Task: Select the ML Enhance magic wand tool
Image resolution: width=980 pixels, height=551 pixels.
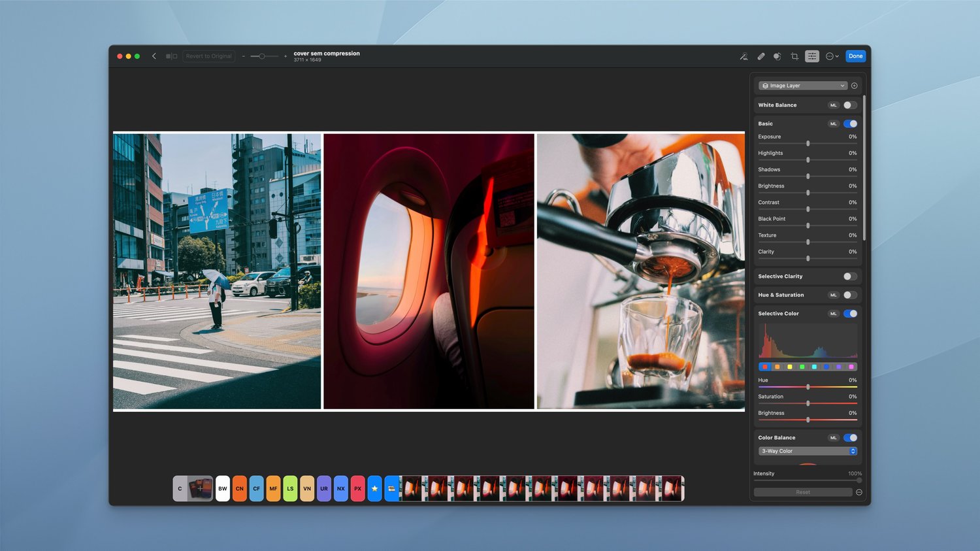Action: [743, 56]
